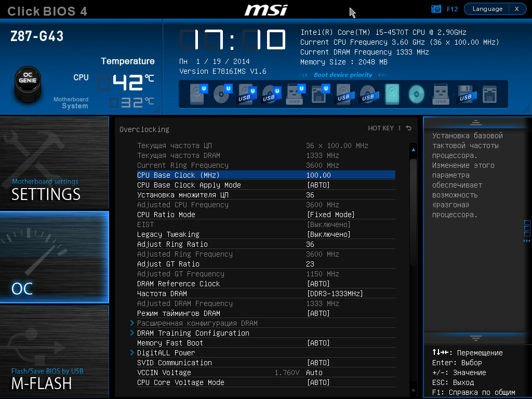
Task: Click the right arrows beside Boot device priority
Action: [x=382, y=75]
